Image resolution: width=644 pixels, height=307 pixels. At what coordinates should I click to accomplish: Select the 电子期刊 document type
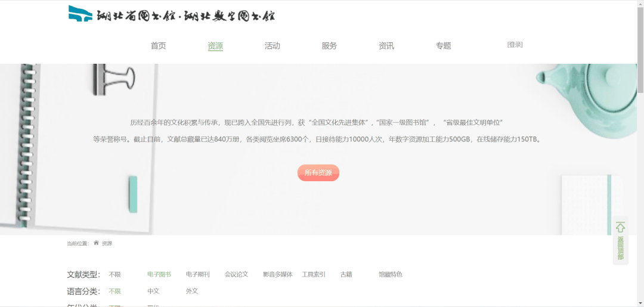(197, 275)
